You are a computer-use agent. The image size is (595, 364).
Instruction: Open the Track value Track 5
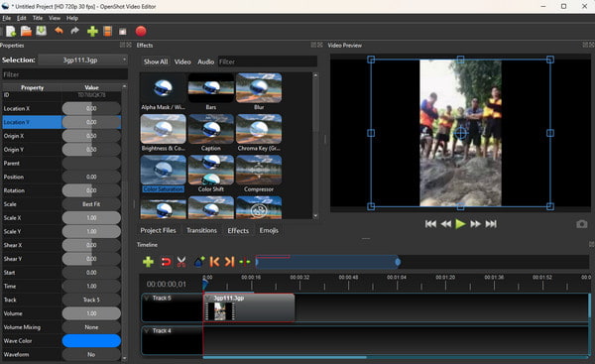click(91, 300)
